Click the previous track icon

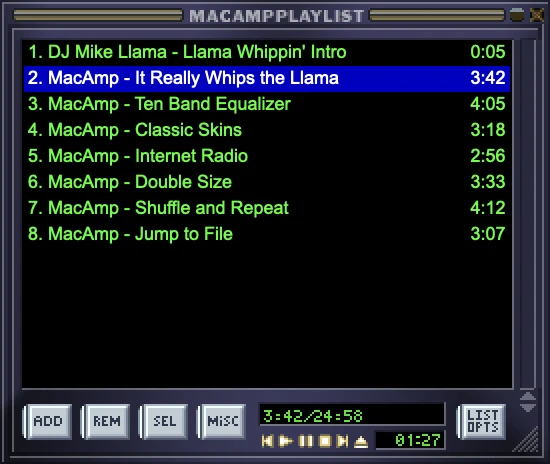coord(267,441)
